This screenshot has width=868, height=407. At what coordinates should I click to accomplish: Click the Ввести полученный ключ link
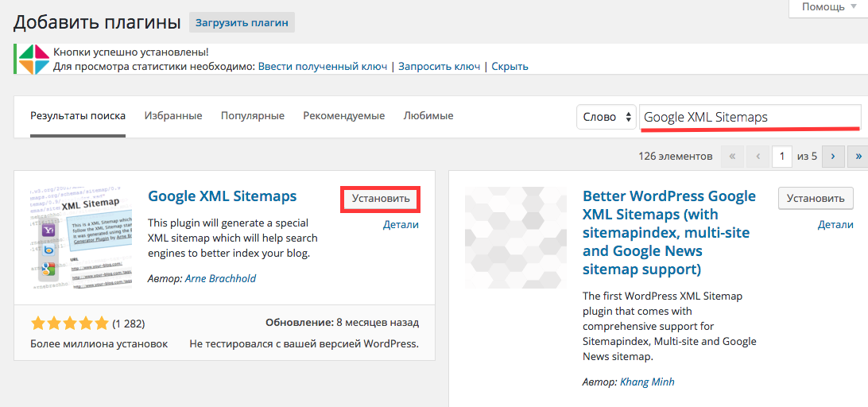click(x=323, y=67)
